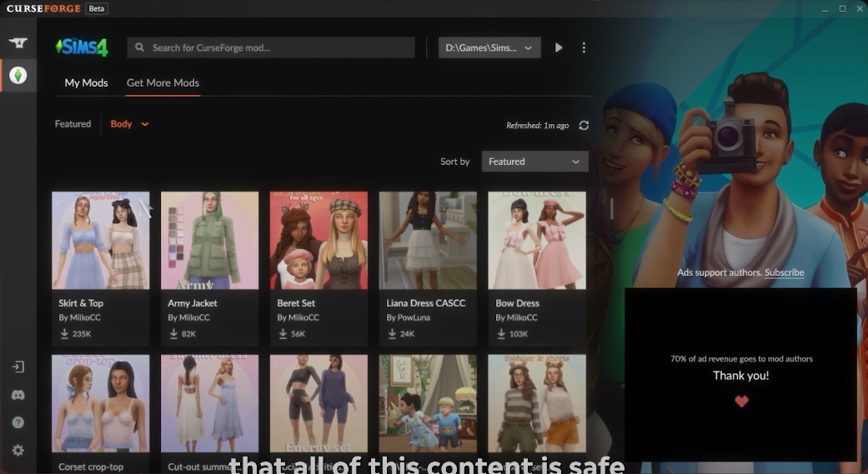Click the sign-in icon in the sidebar

18,367
